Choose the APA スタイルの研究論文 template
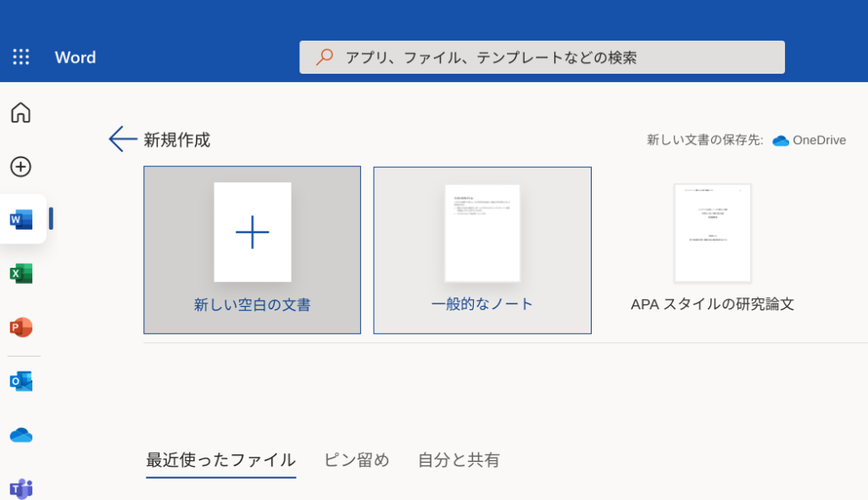This screenshot has height=500, width=868. coord(712,250)
